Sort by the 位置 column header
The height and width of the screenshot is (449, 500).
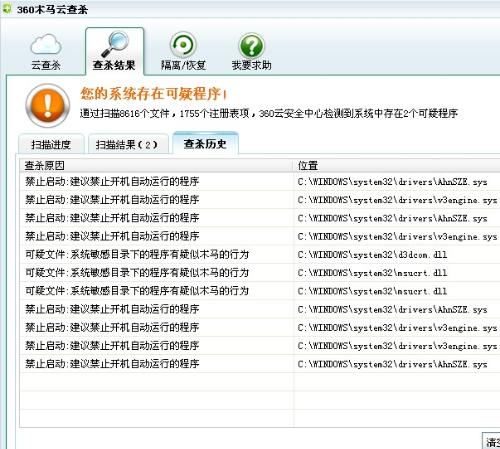pyautogui.click(x=397, y=165)
